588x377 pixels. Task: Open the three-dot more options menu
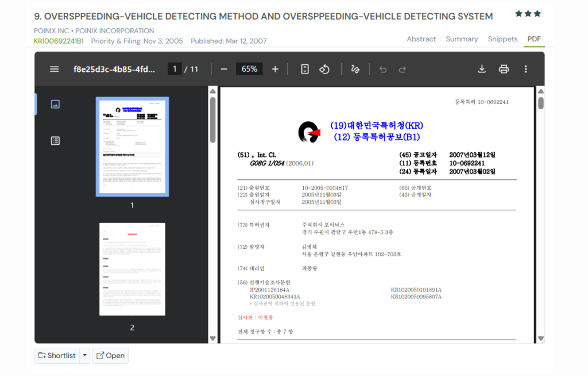click(x=525, y=68)
